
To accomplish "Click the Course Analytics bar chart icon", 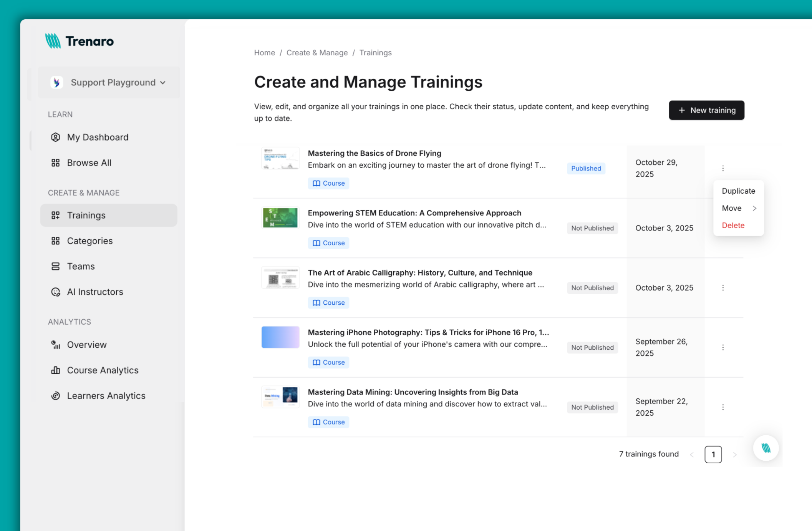I will (x=56, y=370).
